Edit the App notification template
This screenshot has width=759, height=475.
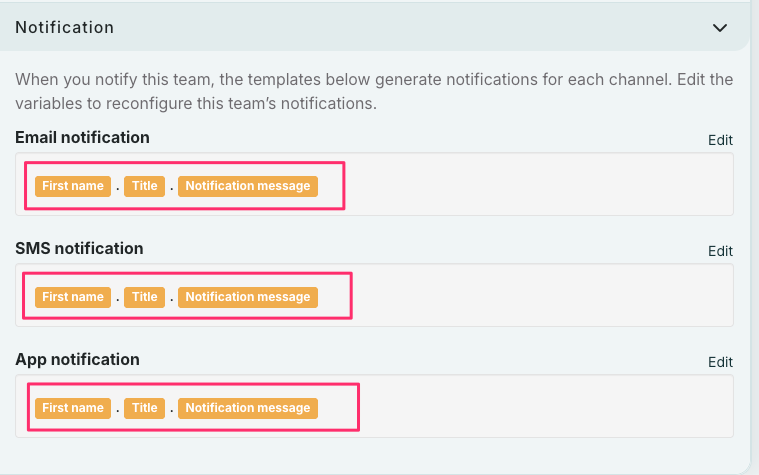coord(720,362)
